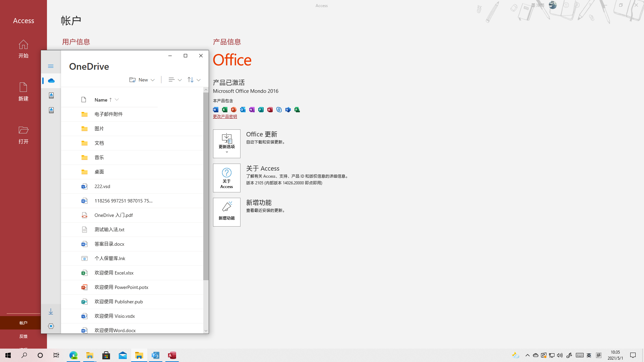Click the 新增功能 button
Screen dimensions: 644x362
coord(227,212)
